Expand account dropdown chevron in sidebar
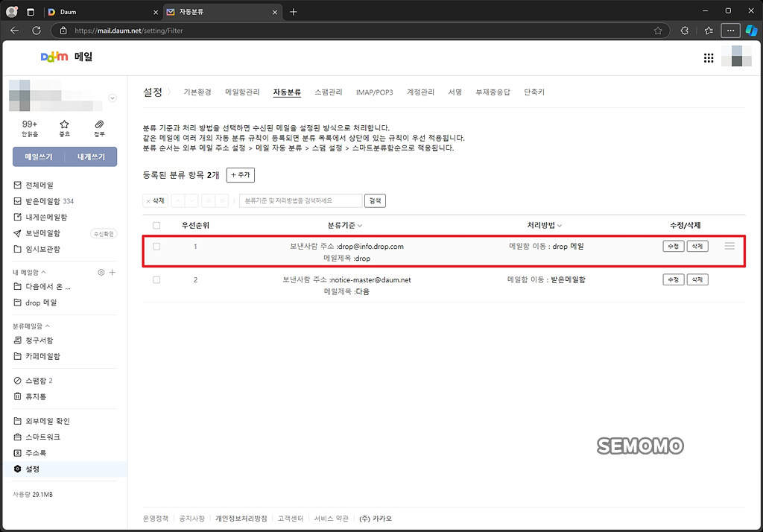Viewport: 763px width, 532px height. tap(113, 98)
